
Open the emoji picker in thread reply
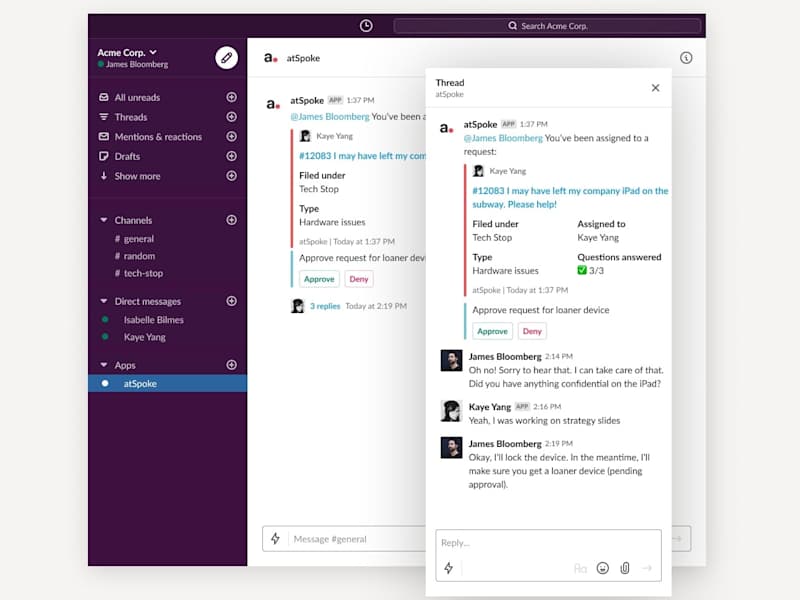point(603,568)
